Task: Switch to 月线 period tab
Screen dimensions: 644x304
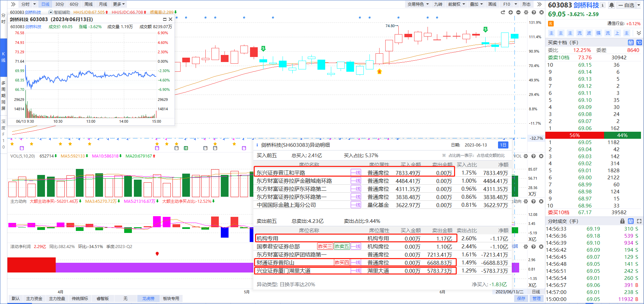Action: (x=103, y=4)
